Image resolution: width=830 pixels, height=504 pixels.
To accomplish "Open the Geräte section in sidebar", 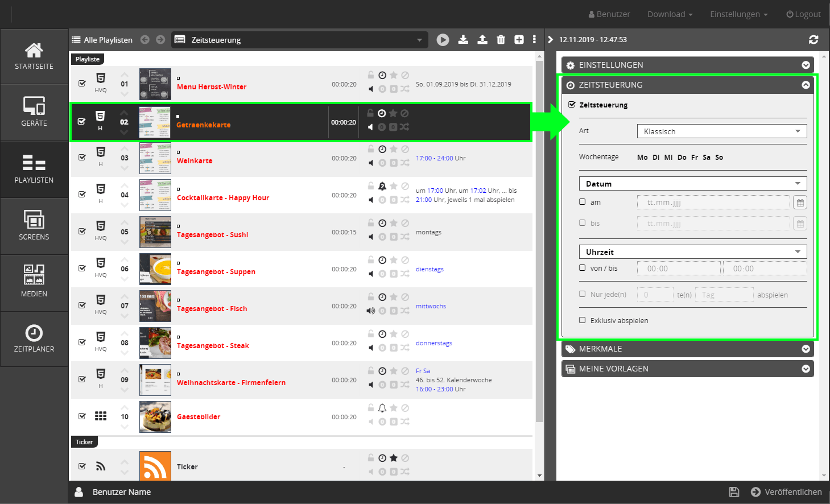I will 34,112.
